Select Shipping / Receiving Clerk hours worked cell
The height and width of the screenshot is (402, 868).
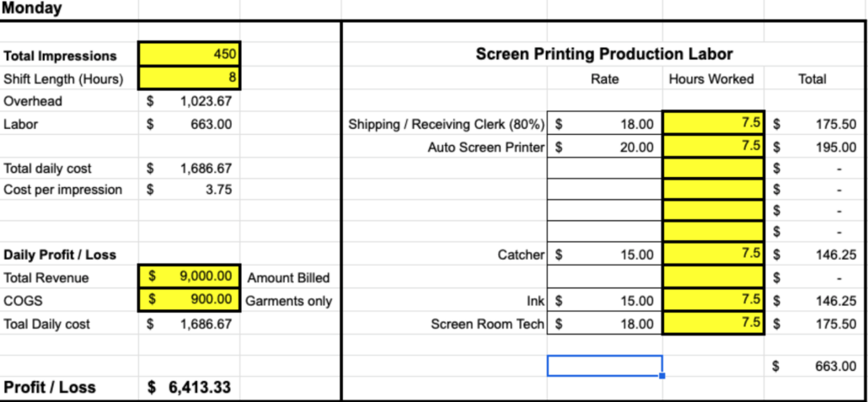[x=713, y=123]
